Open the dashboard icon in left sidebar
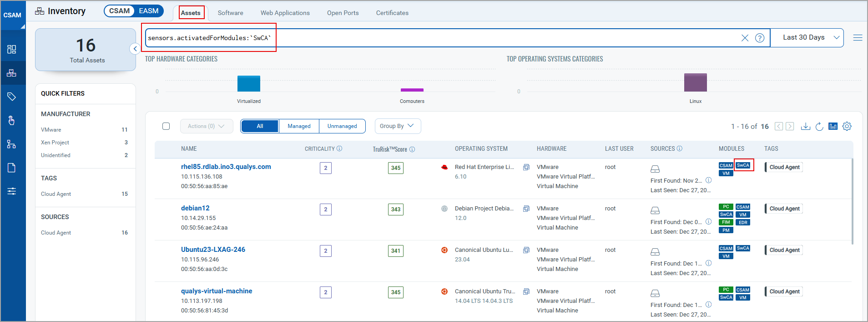 12,49
